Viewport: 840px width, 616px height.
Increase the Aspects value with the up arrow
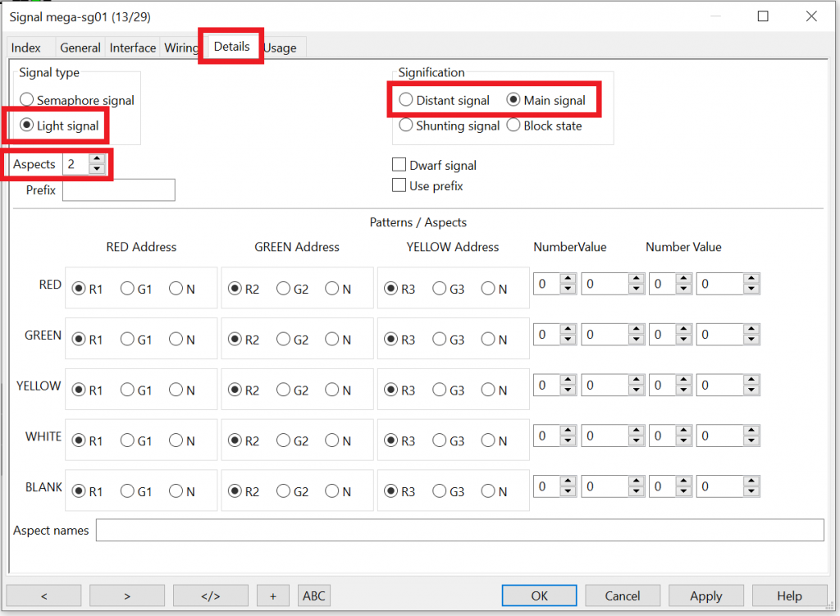[x=97, y=160]
